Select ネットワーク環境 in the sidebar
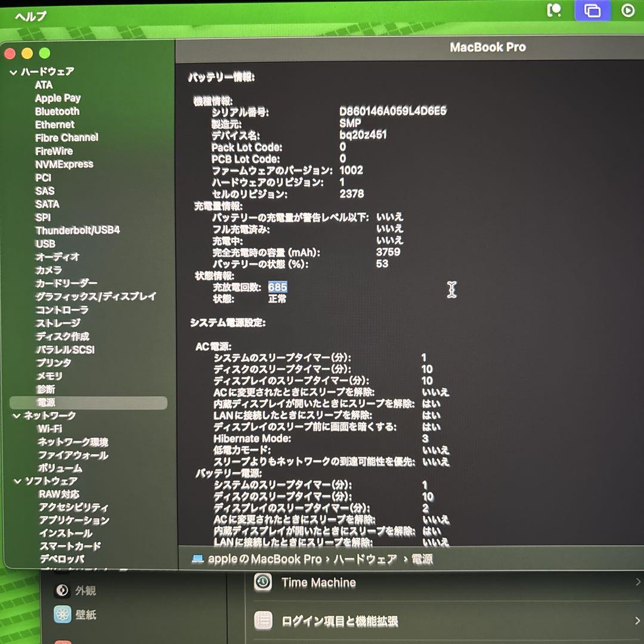The image size is (644, 644). point(73,442)
